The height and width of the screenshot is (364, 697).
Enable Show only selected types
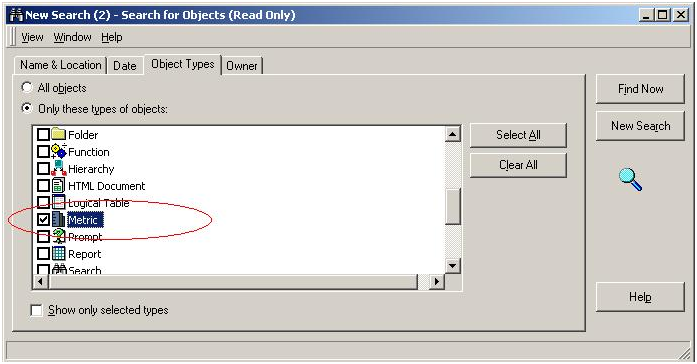[36, 310]
